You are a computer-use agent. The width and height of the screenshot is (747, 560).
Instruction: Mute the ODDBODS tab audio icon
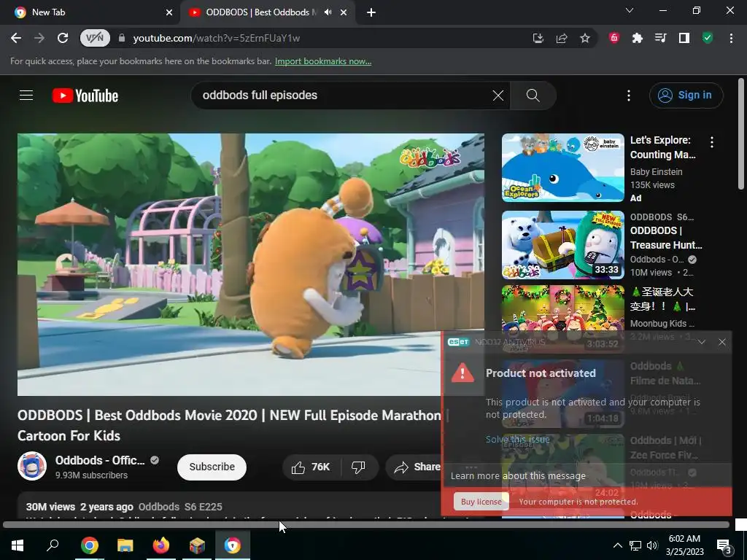(x=328, y=12)
